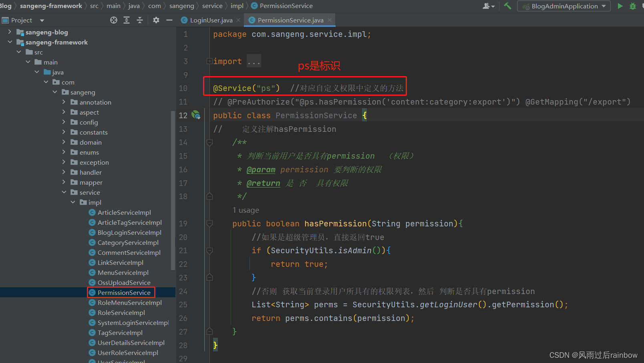Expand the annotation package
The width and height of the screenshot is (644, 363).
click(x=64, y=102)
